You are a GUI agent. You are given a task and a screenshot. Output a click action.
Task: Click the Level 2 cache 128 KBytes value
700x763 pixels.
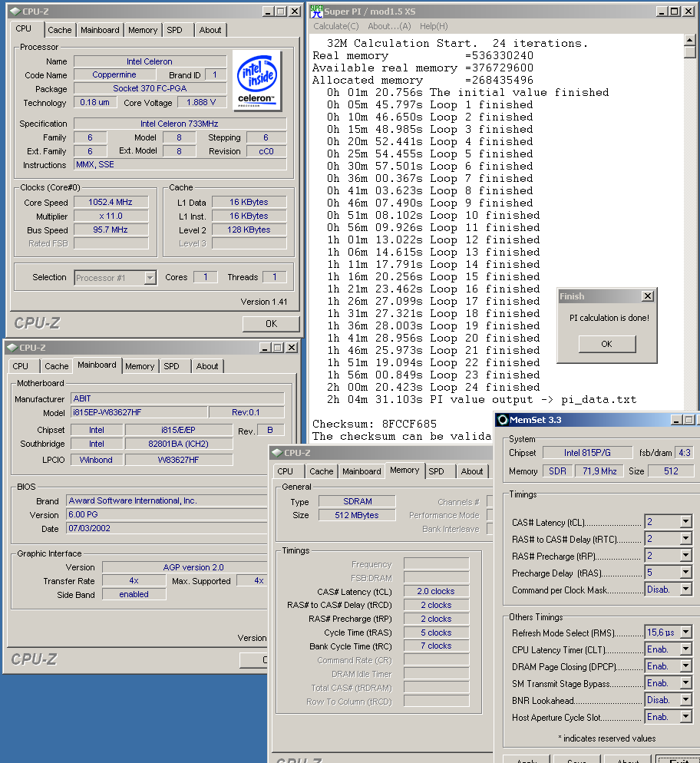pyautogui.click(x=249, y=230)
